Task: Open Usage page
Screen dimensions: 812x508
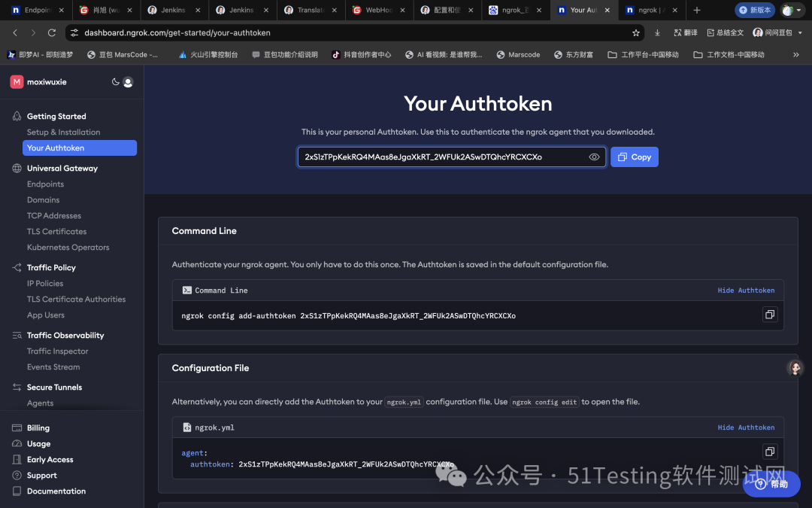Action: 39,444
